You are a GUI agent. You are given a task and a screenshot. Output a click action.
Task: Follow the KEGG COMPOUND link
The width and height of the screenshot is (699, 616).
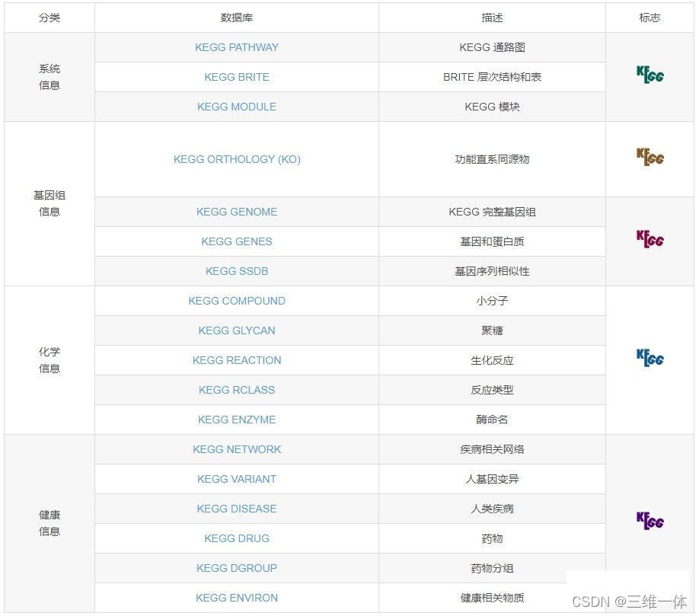(237, 301)
